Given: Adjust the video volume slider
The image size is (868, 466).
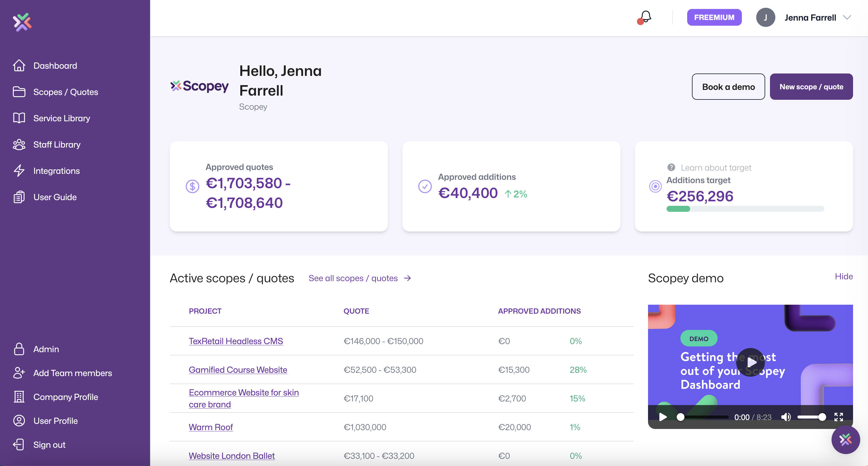Looking at the screenshot, I should [x=812, y=417].
